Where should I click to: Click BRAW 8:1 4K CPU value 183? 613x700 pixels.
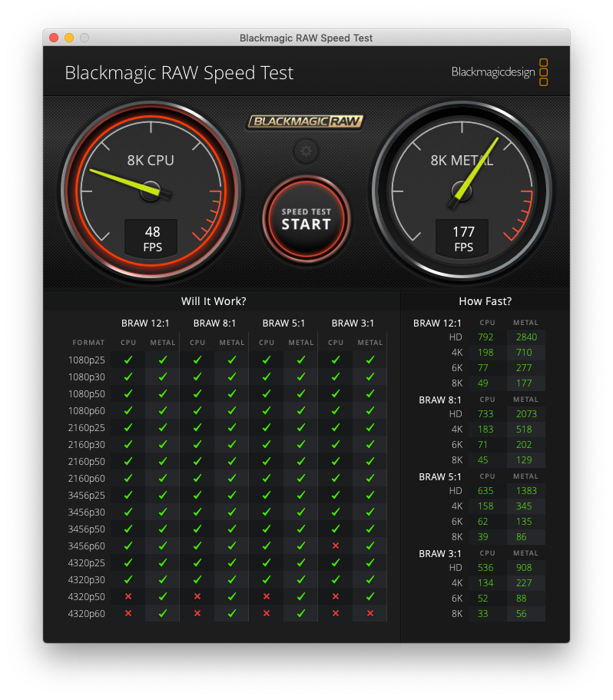coord(485,429)
